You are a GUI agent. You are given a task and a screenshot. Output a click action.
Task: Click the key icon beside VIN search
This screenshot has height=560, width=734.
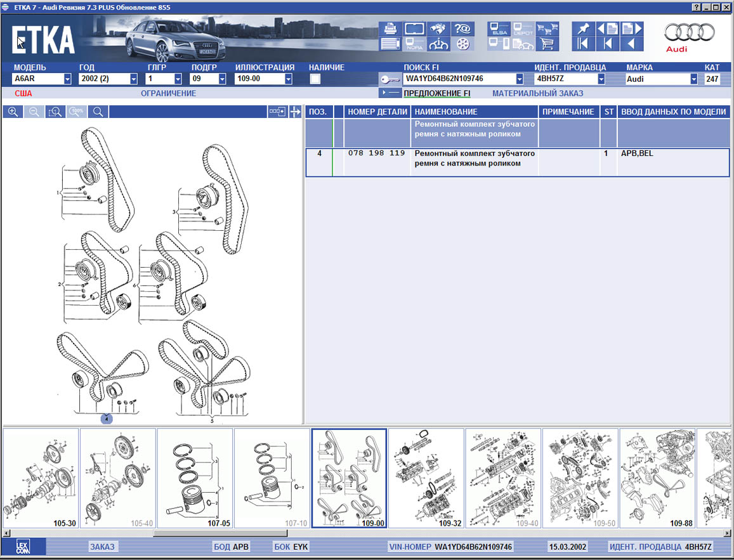tap(390, 79)
